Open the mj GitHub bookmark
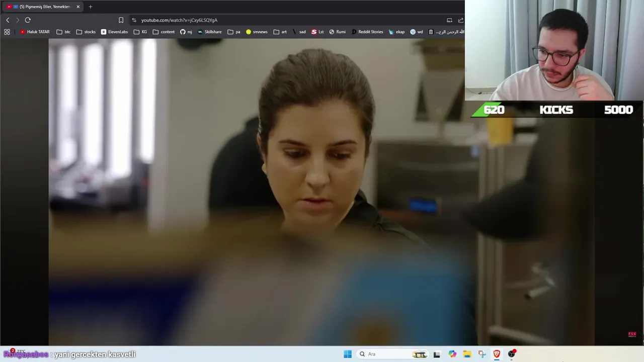This screenshot has width=644, height=362. [x=186, y=32]
